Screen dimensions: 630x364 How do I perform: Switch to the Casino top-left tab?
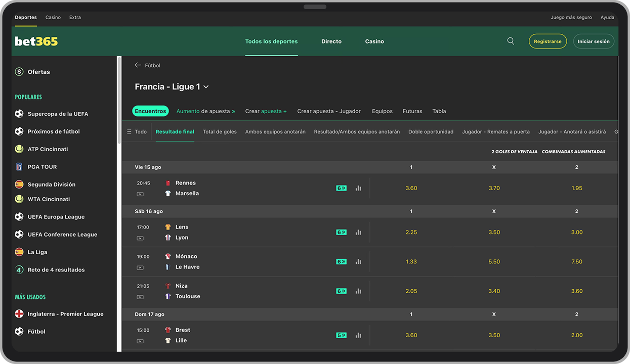click(x=53, y=17)
